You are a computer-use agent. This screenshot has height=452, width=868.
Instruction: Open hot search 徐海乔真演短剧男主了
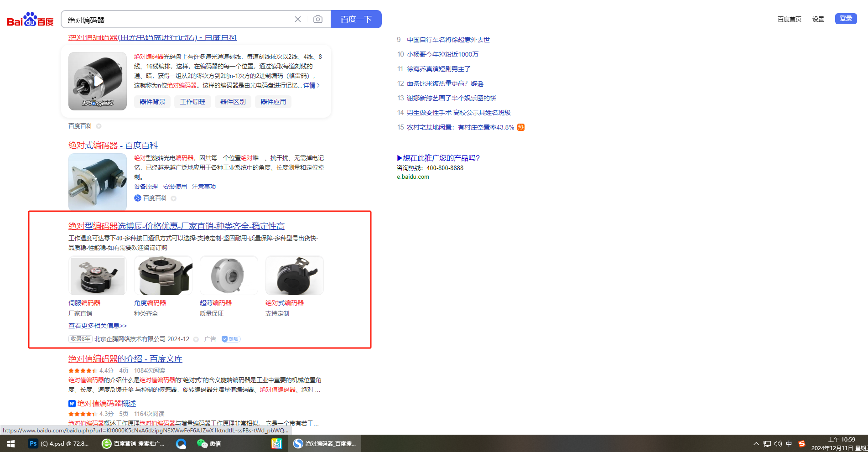(x=439, y=69)
